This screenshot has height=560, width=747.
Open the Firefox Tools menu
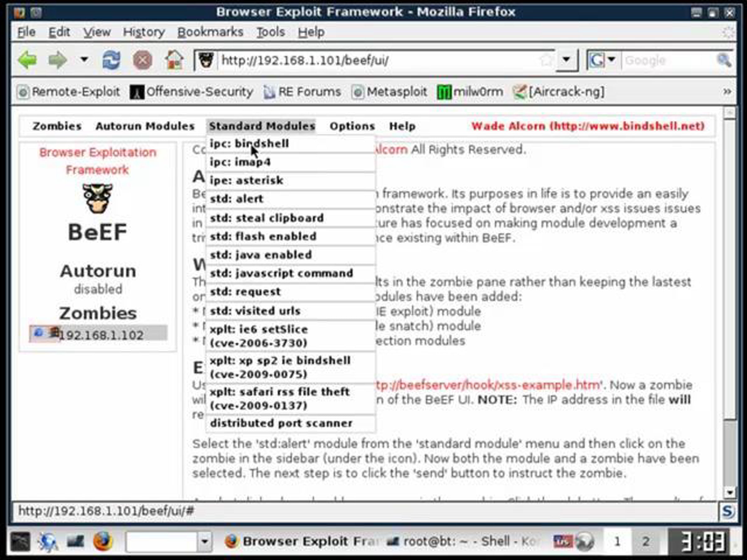tap(270, 32)
